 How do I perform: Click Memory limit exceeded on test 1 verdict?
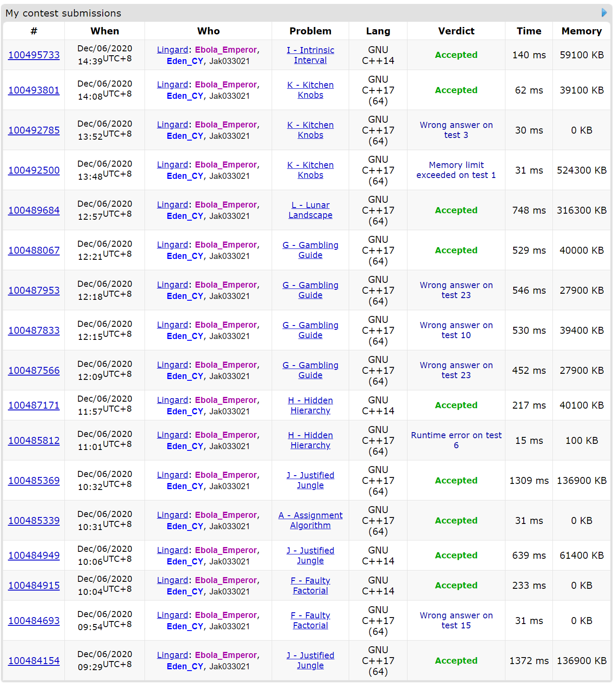click(x=456, y=170)
